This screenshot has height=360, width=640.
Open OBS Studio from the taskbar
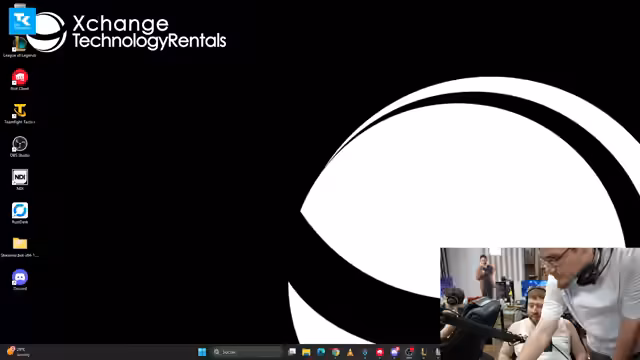click(409, 352)
